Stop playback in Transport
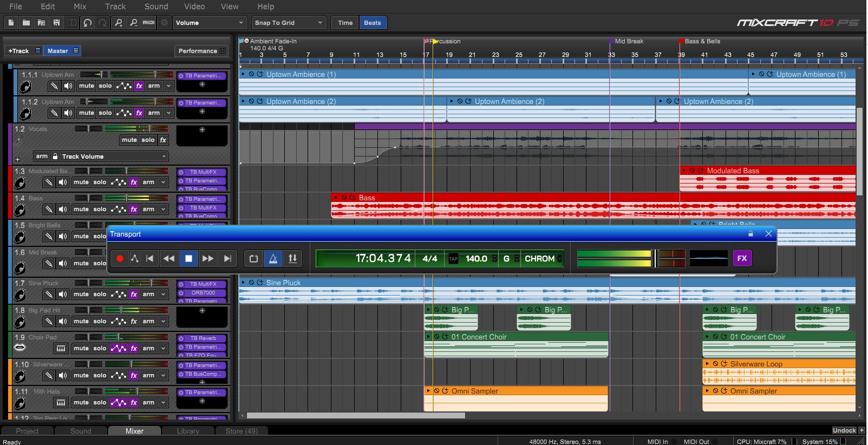This screenshot has height=445, width=868. pos(188,259)
